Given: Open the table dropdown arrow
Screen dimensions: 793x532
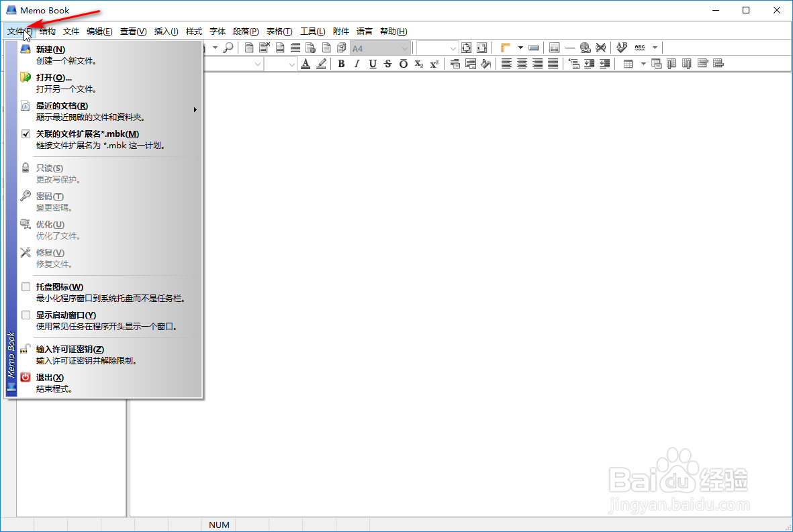Looking at the screenshot, I should 643,64.
